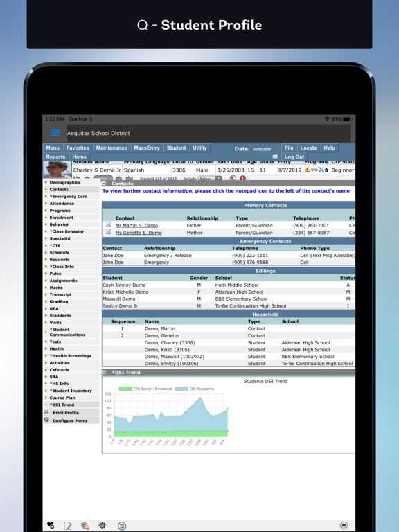This screenshot has height=532, width=399.
Task: Select *Health Screenings in the sidebar
Action: pos(70,355)
